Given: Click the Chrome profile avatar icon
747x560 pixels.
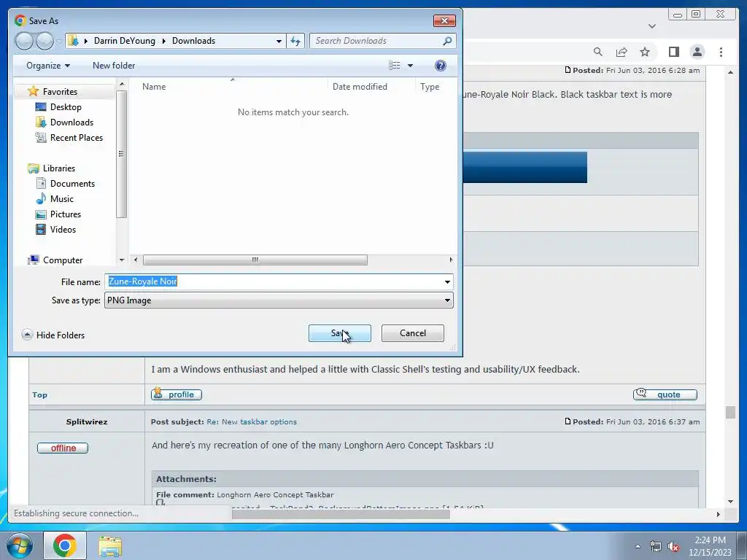Looking at the screenshot, I should point(697,52).
